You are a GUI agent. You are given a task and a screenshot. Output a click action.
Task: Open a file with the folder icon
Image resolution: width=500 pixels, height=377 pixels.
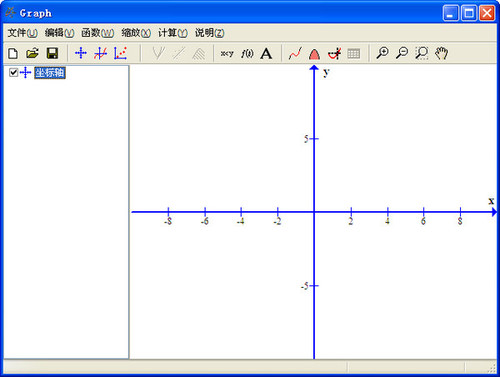coord(32,53)
